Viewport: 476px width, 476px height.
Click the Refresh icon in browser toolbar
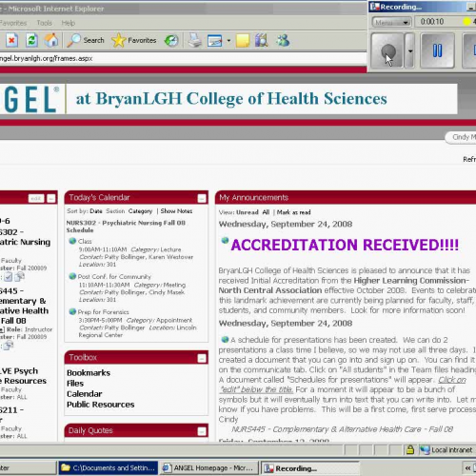coord(31,40)
